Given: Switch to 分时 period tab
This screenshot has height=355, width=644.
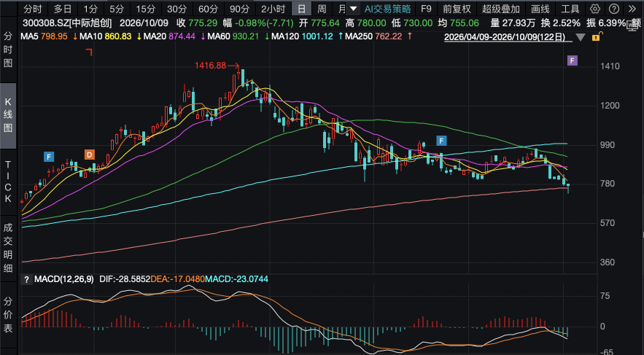Looking at the screenshot, I should tap(32, 9).
